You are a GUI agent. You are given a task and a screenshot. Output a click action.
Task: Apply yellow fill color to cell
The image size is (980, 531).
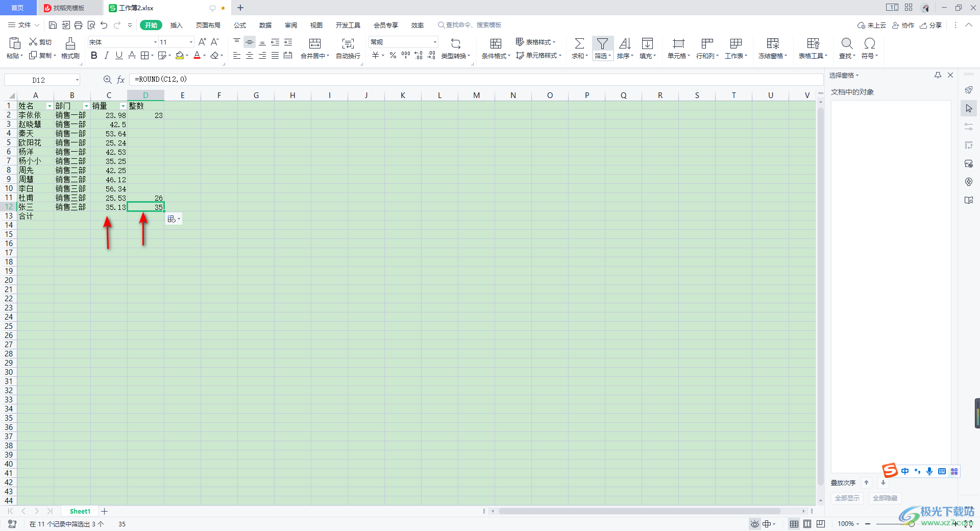[x=180, y=56]
